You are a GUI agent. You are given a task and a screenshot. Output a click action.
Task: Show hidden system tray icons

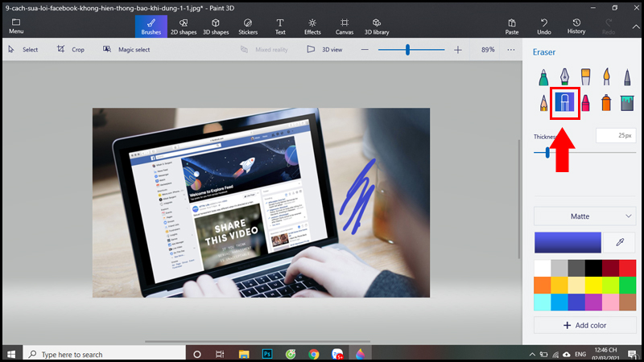pyautogui.click(x=532, y=354)
